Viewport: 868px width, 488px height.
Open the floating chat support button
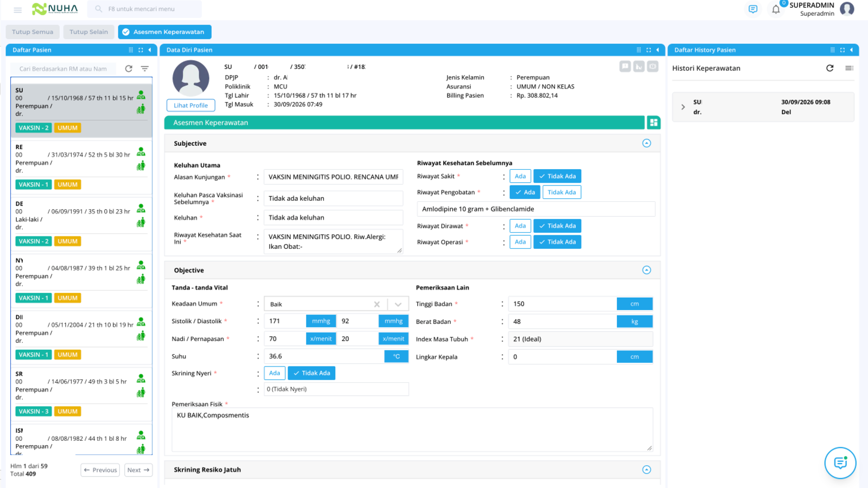pos(840,463)
